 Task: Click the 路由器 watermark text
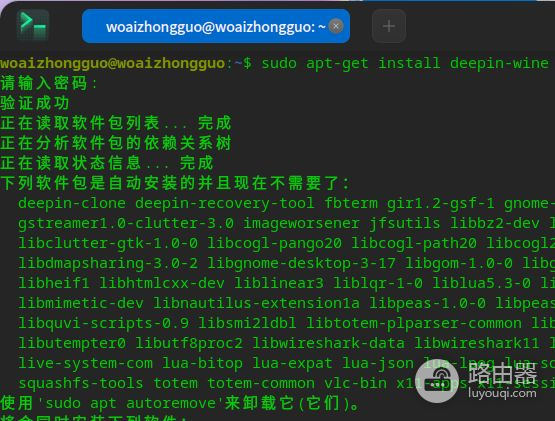(503, 374)
